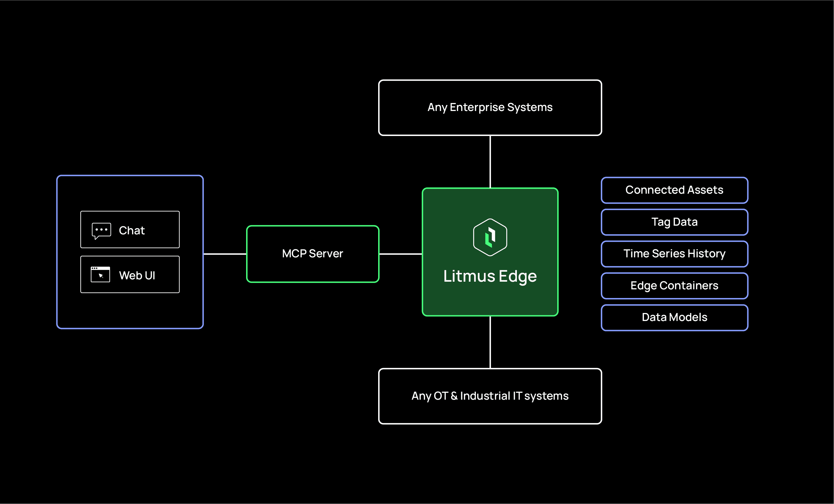Image resolution: width=834 pixels, height=504 pixels.
Task: Open the Connected Assets item
Action: (674, 190)
